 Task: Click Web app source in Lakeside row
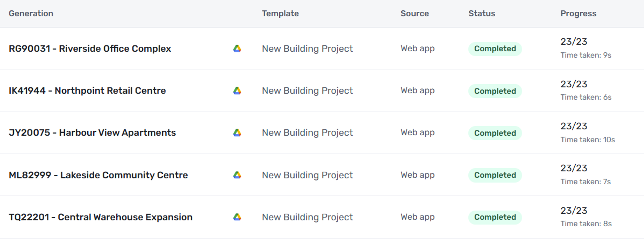click(x=417, y=175)
